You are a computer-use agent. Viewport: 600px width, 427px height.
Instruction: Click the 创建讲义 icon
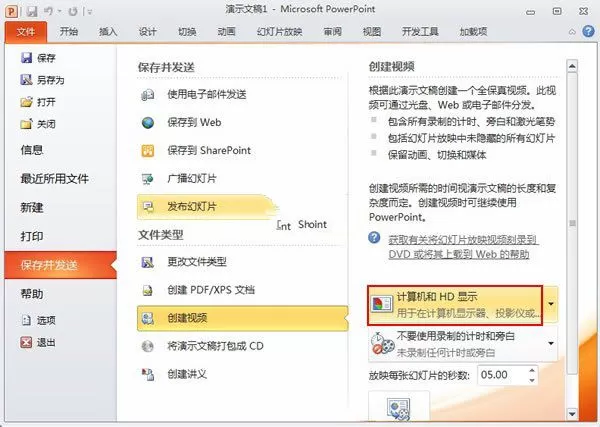[x=148, y=375]
